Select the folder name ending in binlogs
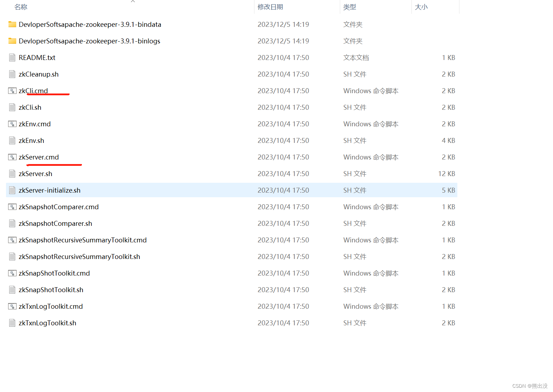The height and width of the screenshot is (392, 553). click(89, 41)
